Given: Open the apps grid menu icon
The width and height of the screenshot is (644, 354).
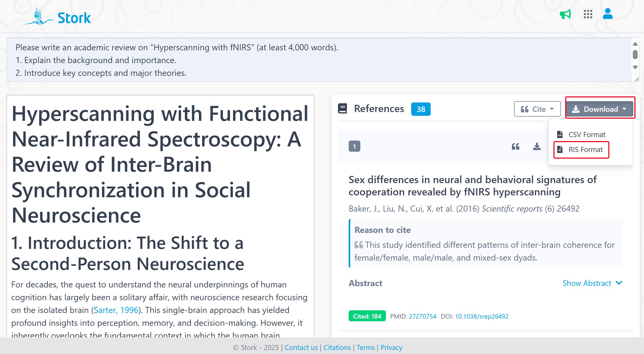Looking at the screenshot, I should tap(588, 14).
